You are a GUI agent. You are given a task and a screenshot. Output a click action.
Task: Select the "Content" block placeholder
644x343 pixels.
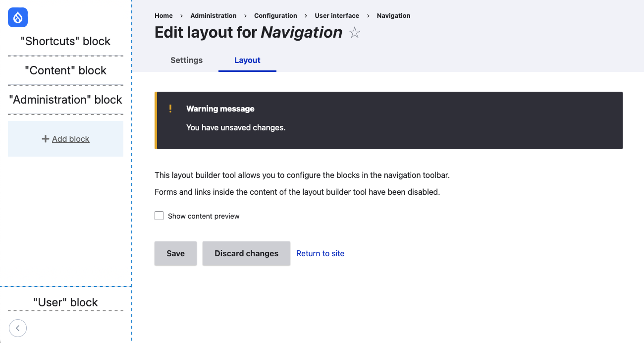65,70
